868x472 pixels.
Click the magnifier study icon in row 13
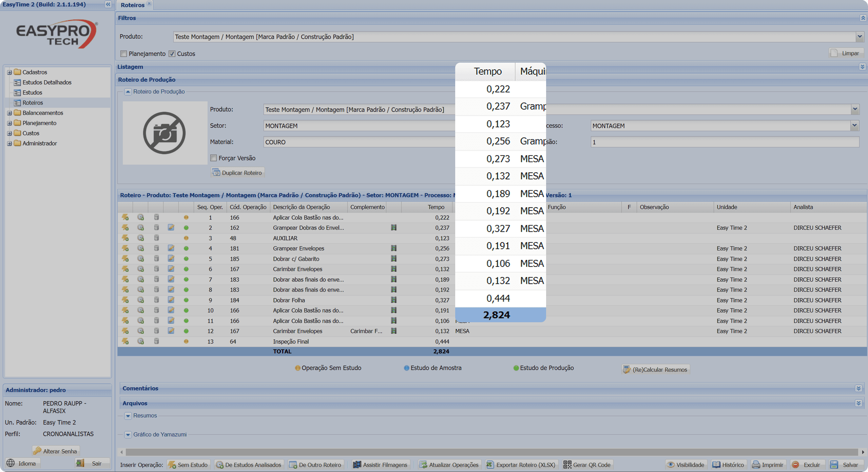click(x=140, y=341)
